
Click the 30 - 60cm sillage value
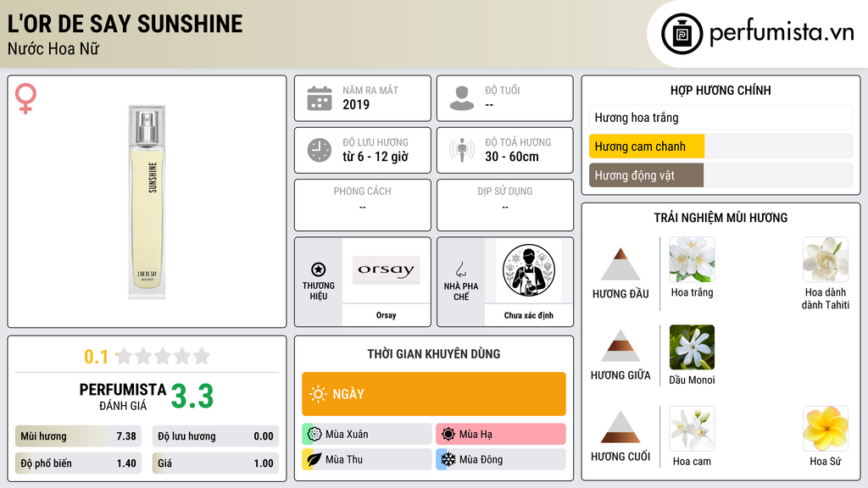[x=512, y=157]
